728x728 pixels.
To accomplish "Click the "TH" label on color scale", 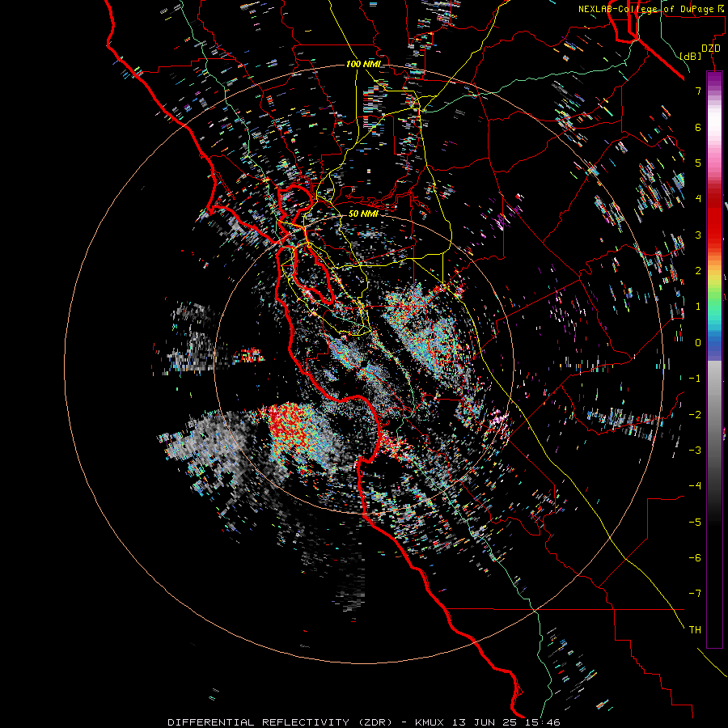I will tap(695, 630).
